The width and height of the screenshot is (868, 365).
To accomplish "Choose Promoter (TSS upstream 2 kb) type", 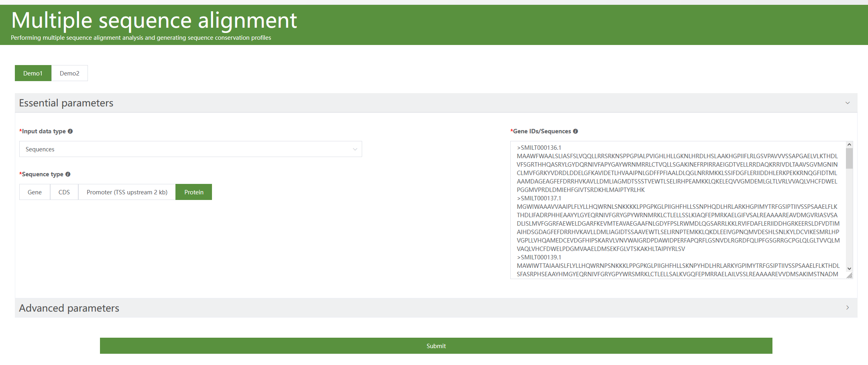I will 127,192.
